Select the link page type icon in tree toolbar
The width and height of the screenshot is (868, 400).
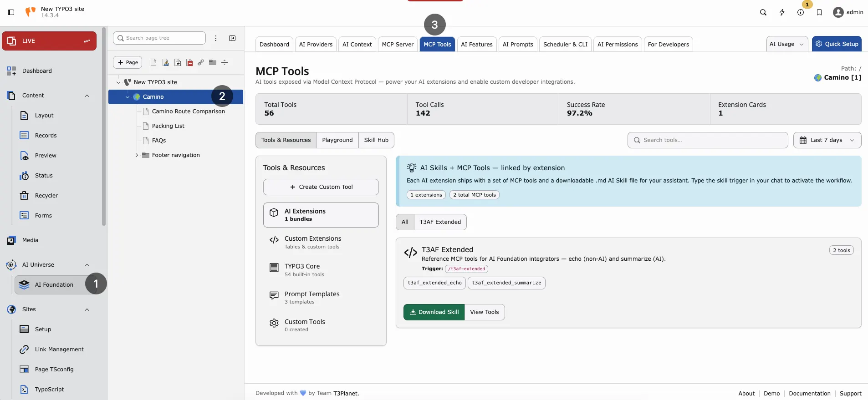pos(201,62)
